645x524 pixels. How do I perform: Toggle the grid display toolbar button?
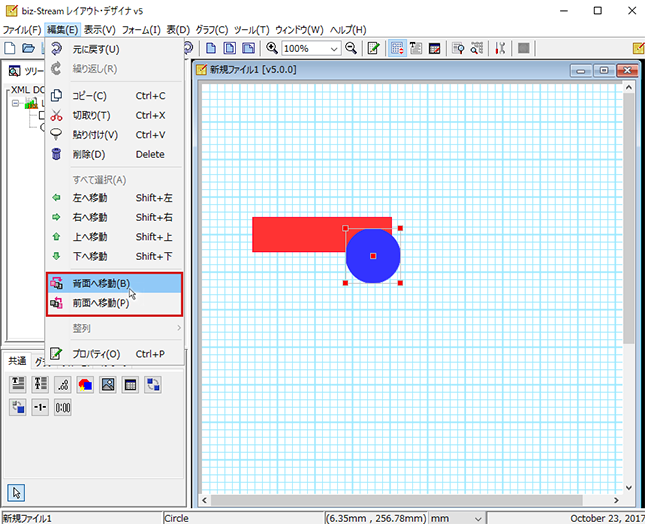coord(397,48)
